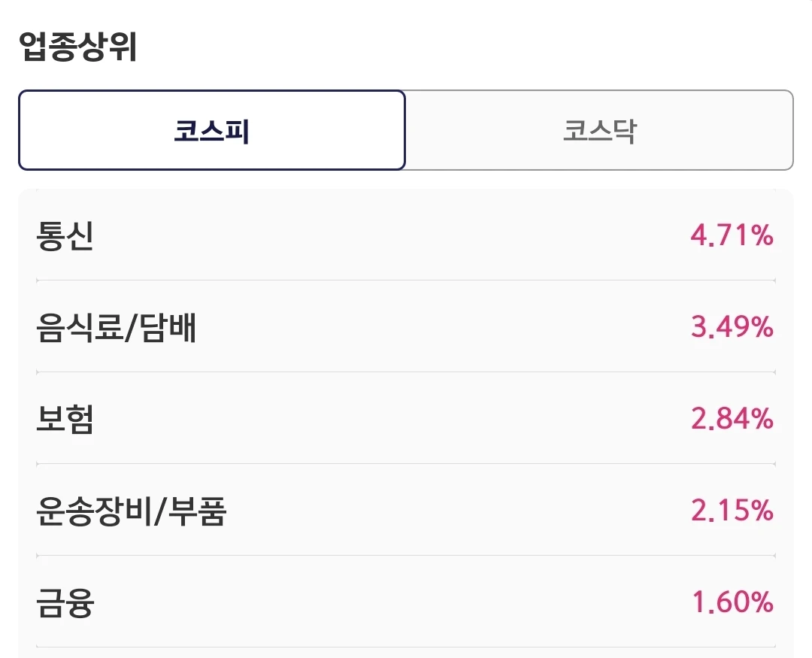Open the 음식료/담배 sector row
This screenshot has width=812, height=658.
406,326
